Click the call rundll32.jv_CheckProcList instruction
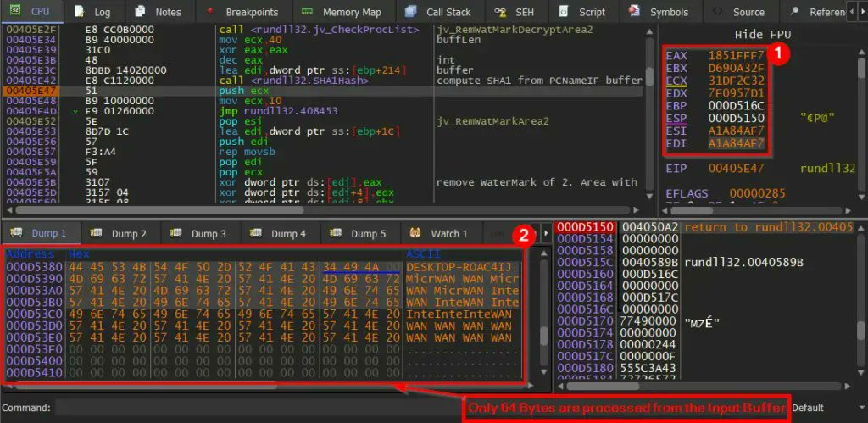 [319, 30]
